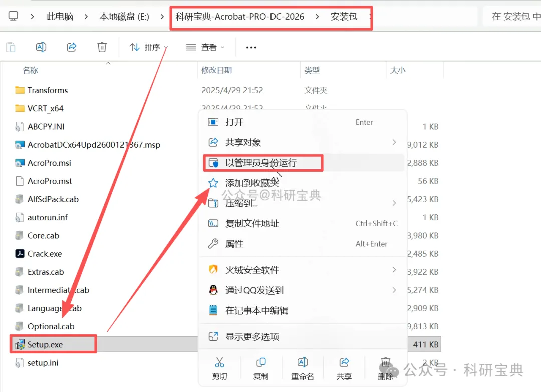
Task: Click the 安装包 breadcrumb
Action: pos(344,16)
